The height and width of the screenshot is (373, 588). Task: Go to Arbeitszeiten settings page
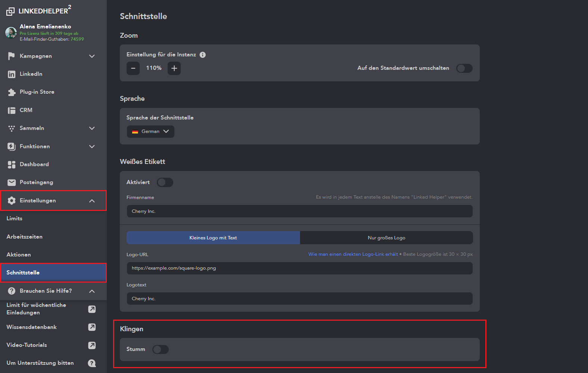click(x=25, y=237)
